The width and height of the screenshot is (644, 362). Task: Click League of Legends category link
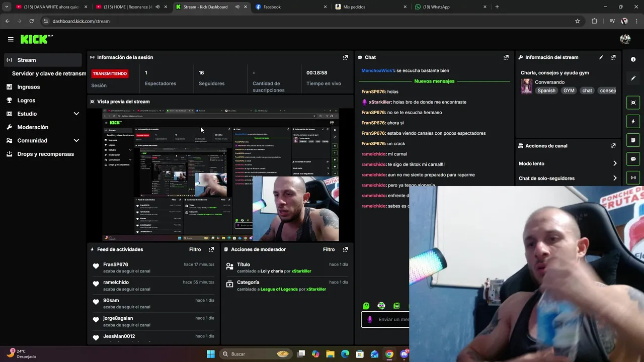tap(279, 289)
